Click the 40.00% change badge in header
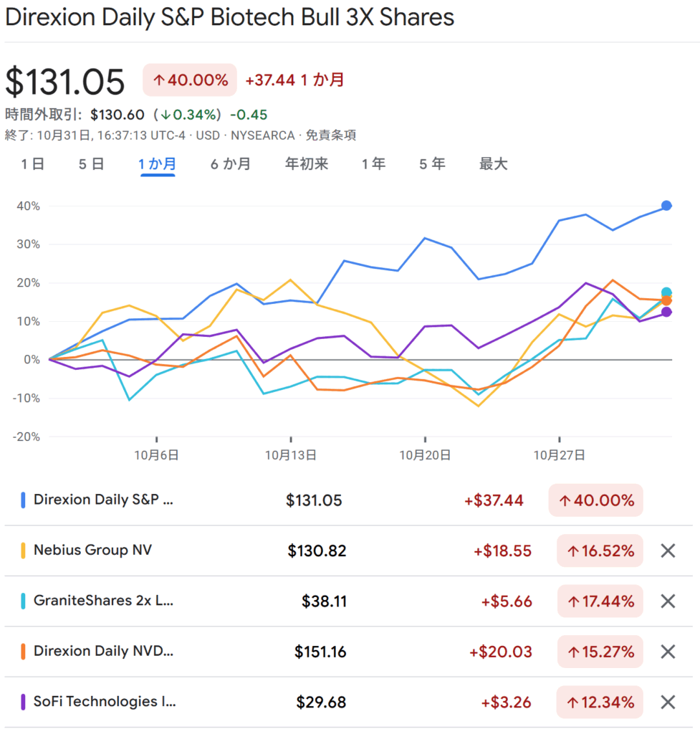The image size is (700, 734). point(190,80)
